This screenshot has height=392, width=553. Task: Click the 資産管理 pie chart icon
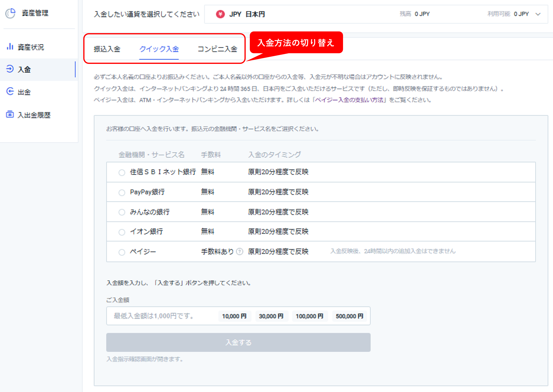[x=10, y=13]
